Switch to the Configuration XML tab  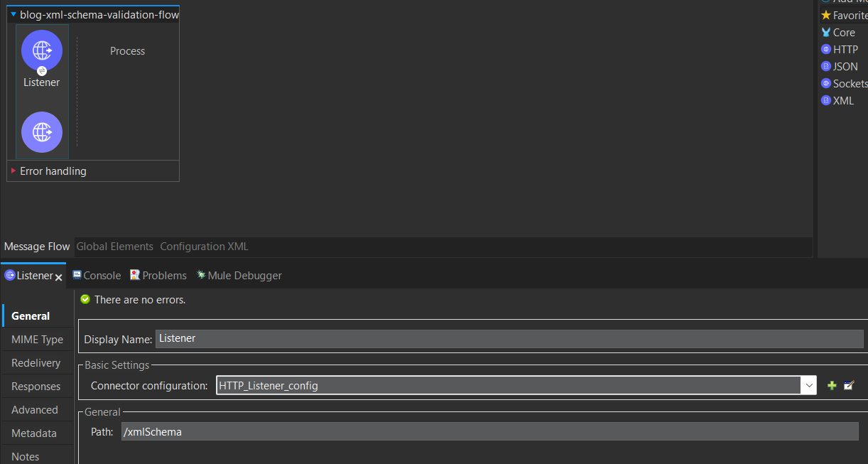point(204,247)
